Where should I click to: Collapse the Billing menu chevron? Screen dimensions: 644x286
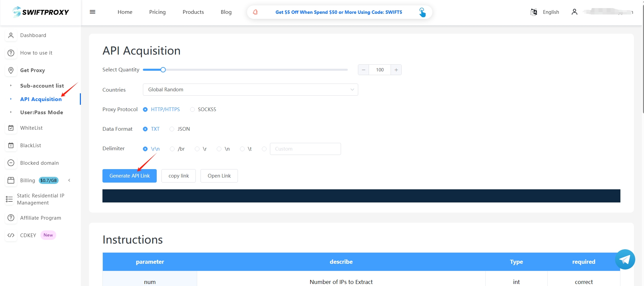click(x=69, y=181)
